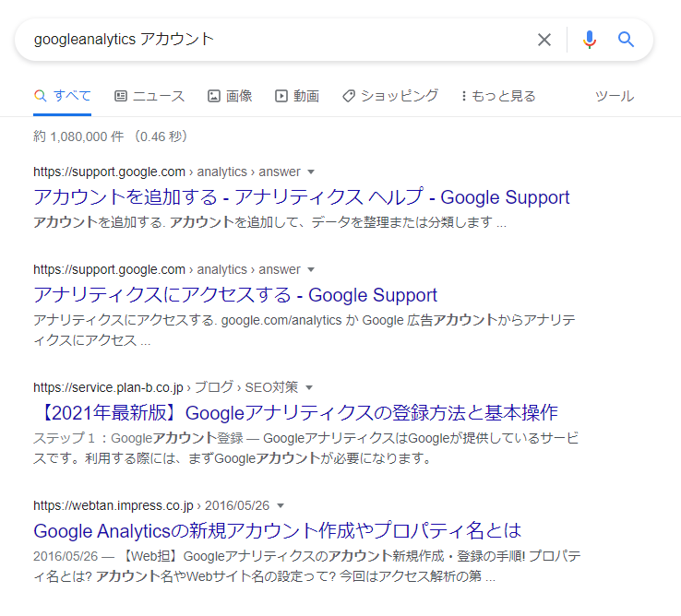Click the news icon beside ニュース
Viewport: 681px width, 616px height.
(x=121, y=96)
